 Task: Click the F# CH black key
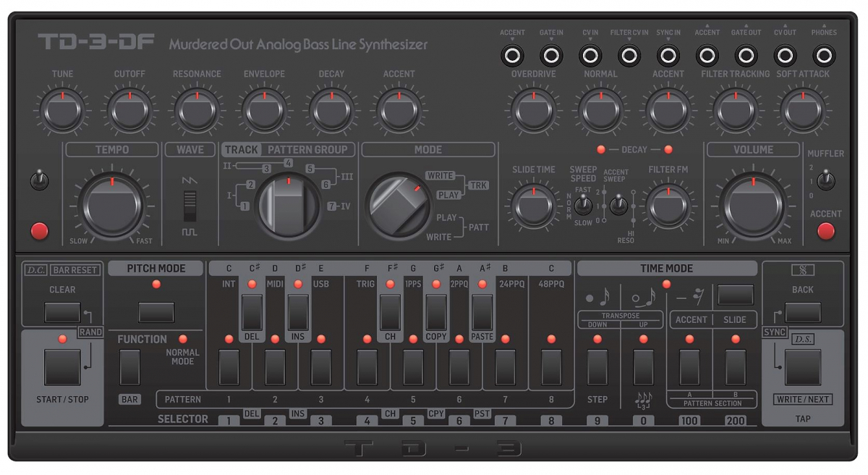(390, 313)
